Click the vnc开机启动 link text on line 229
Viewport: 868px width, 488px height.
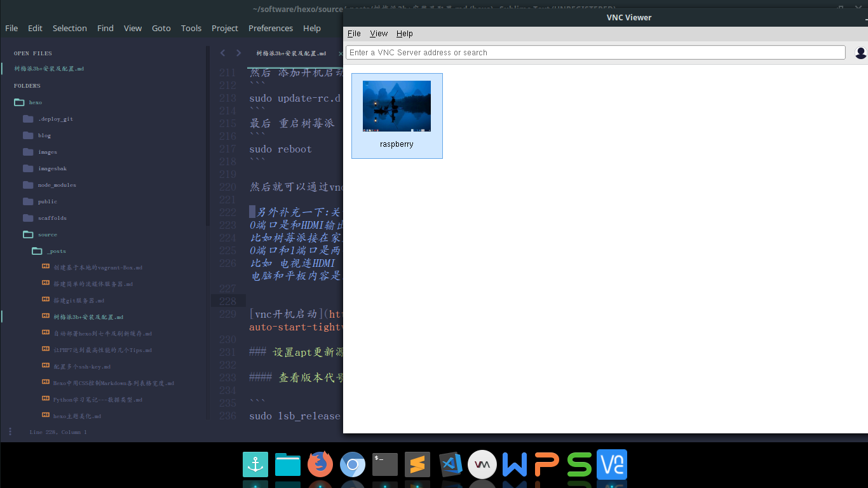click(285, 314)
